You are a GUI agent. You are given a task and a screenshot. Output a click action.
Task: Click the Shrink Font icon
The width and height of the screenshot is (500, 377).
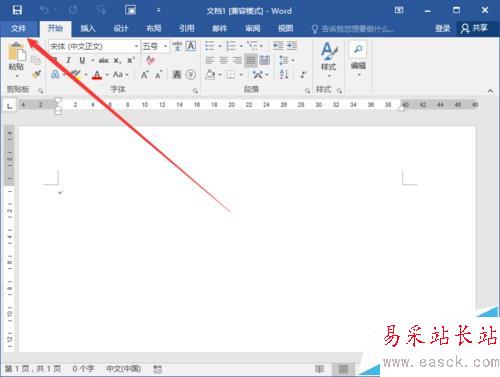(x=158, y=75)
